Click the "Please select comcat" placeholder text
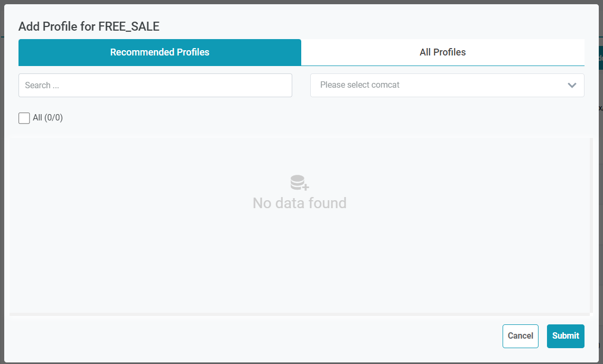 [x=360, y=85]
